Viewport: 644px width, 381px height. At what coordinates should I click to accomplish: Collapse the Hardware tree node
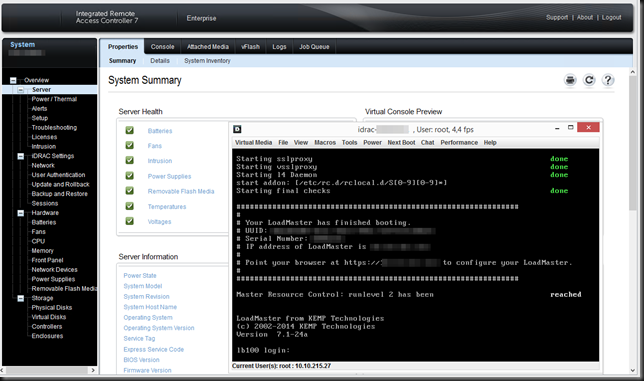coord(21,213)
